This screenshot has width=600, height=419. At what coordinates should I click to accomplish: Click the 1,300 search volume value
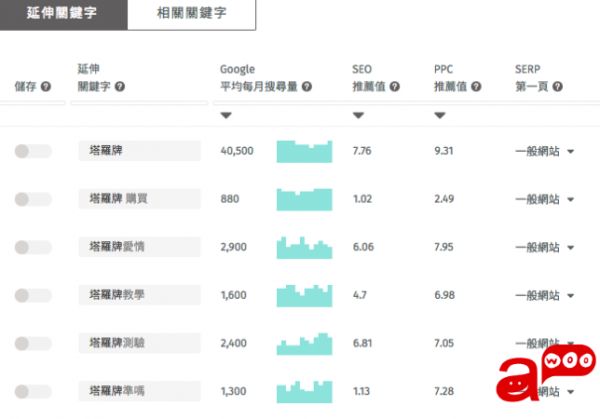coord(233,391)
